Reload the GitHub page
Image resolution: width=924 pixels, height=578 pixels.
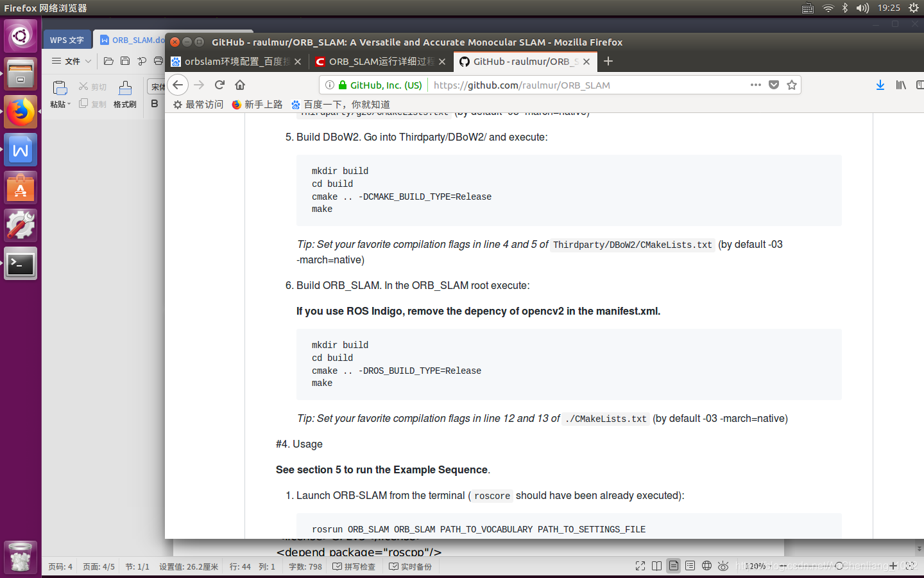219,85
